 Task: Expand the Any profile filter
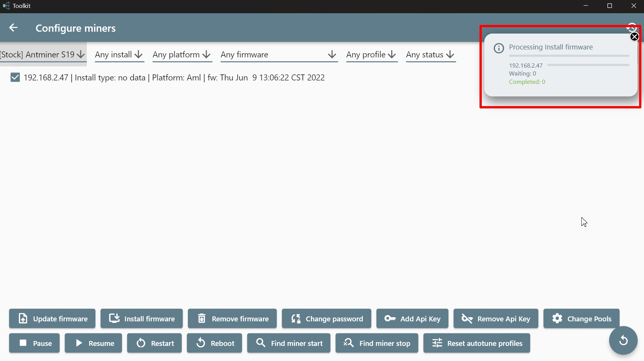tap(372, 54)
